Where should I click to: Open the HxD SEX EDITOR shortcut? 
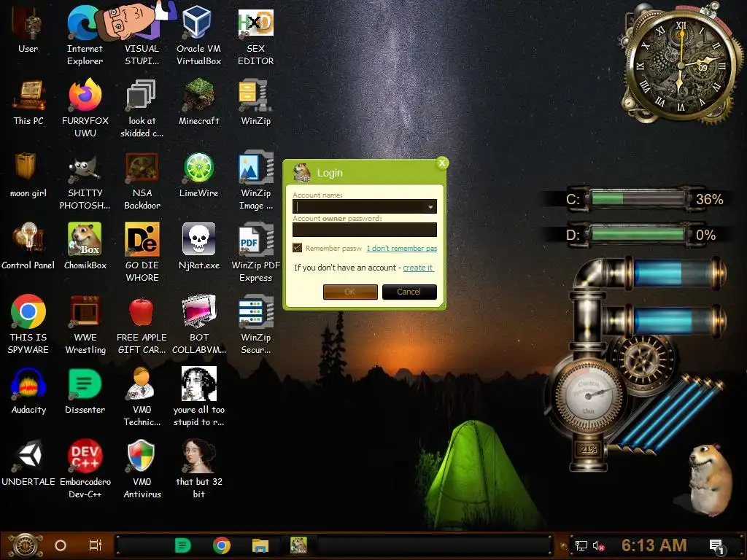(x=256, y=36)
